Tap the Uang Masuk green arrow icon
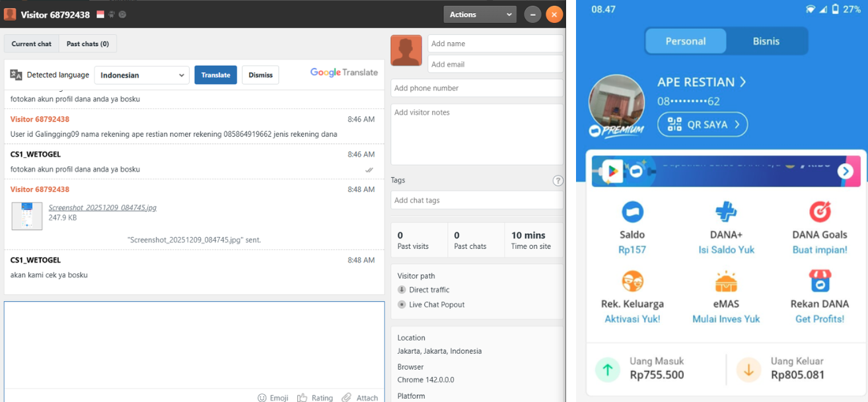Screen dimensions: 868x402 (x=608, y=370)
